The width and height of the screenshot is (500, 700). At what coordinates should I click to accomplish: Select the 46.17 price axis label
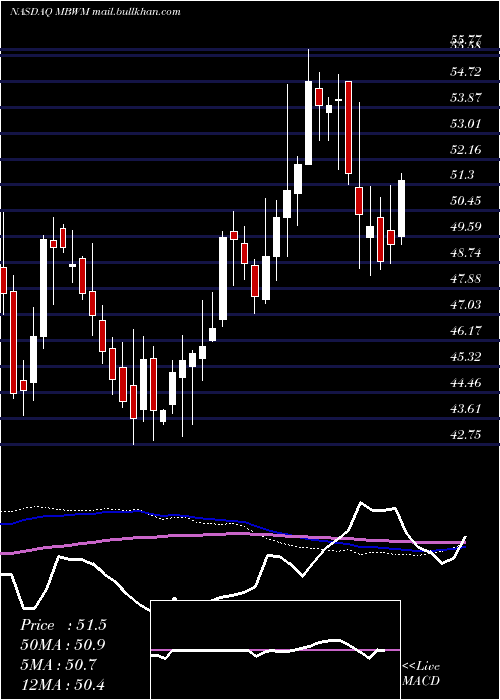click(466, 330)
